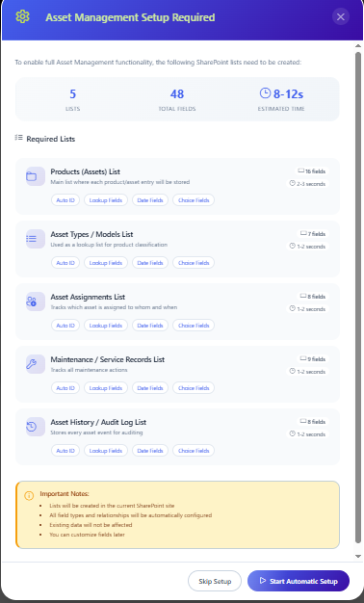This screenshot has width=364, height=603.
Task: Click Date Fields tag under Asset History / Audit Log
Action: pyautogui.click(x=150, y=451)
